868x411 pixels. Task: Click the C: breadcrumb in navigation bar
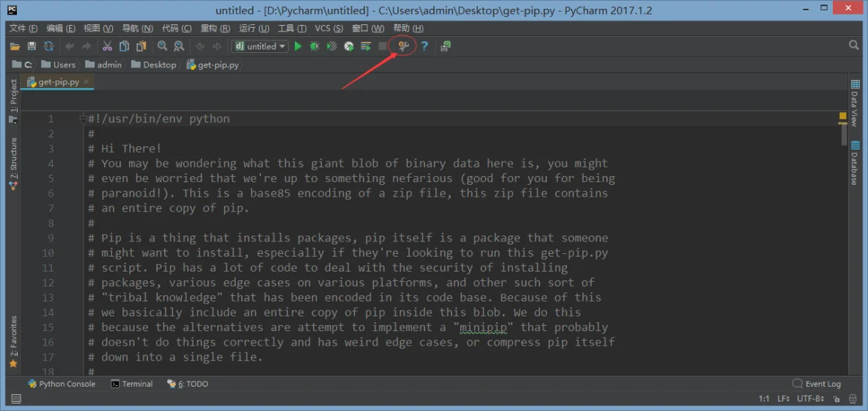point(22,65)
